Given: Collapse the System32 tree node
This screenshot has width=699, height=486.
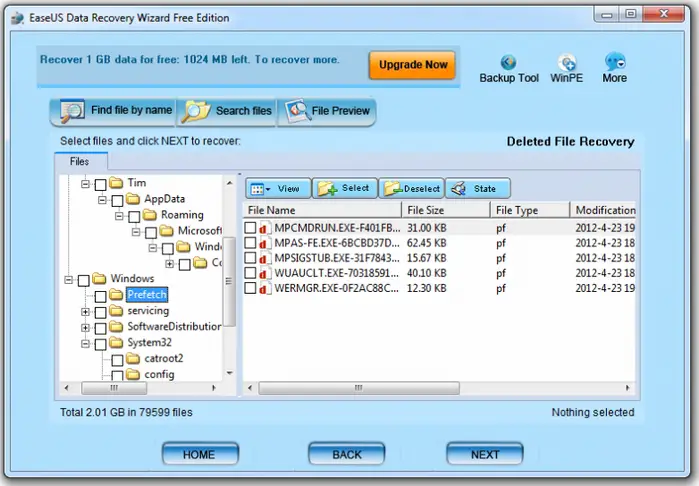Looking at the screenshot, I should (x=86, y=344).
